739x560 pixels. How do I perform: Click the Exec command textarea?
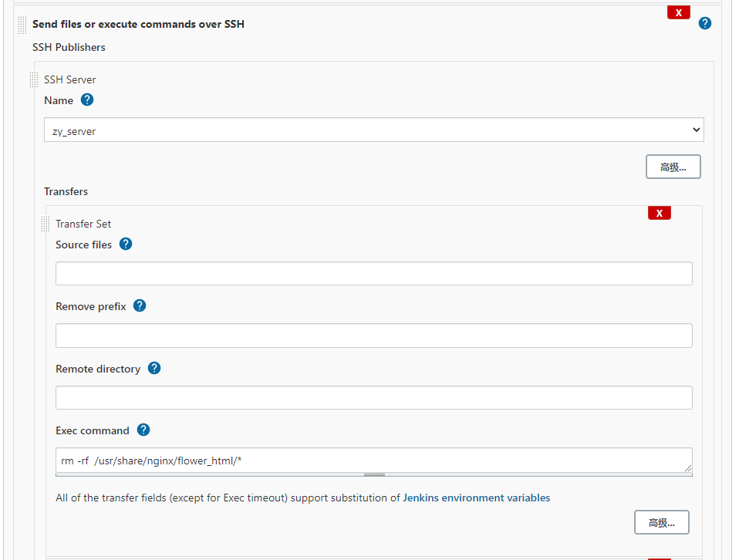[373, 460]
